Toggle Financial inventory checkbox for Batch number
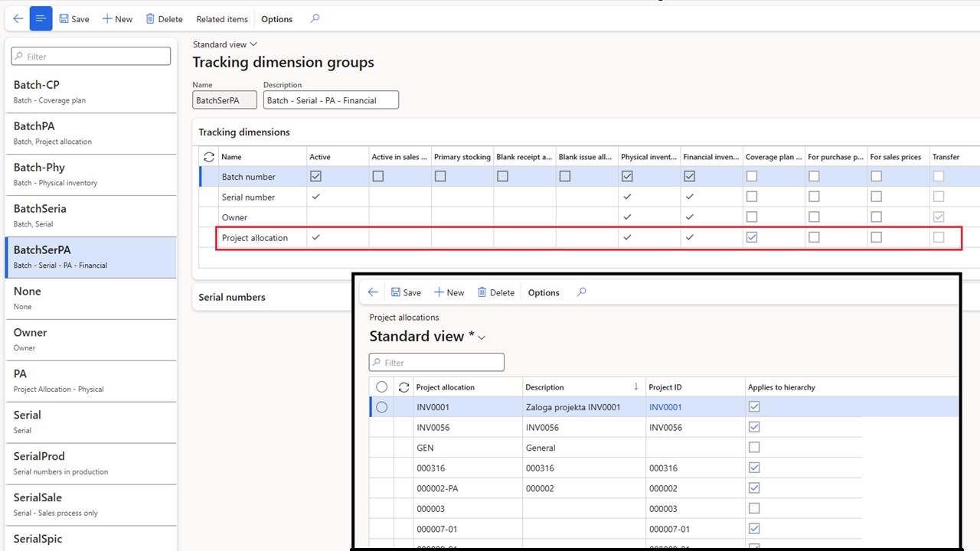 (x=690, y=176)
